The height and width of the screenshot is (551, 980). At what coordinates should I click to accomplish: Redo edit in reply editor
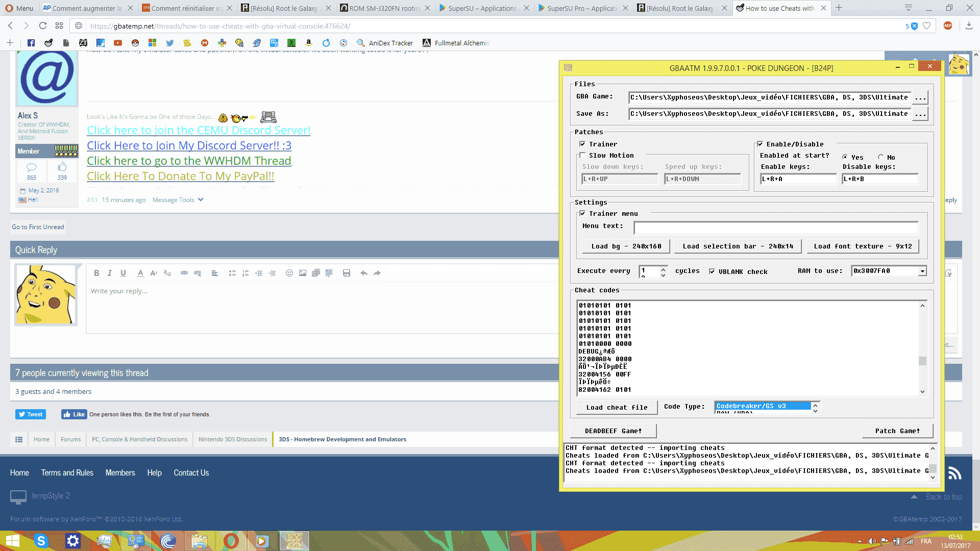tap(377, 273)
